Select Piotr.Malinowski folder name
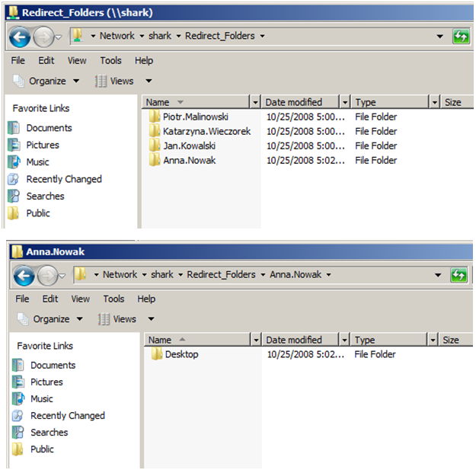Screen dimensions: 476x470 pyautogui.click(x=196, y=117)
